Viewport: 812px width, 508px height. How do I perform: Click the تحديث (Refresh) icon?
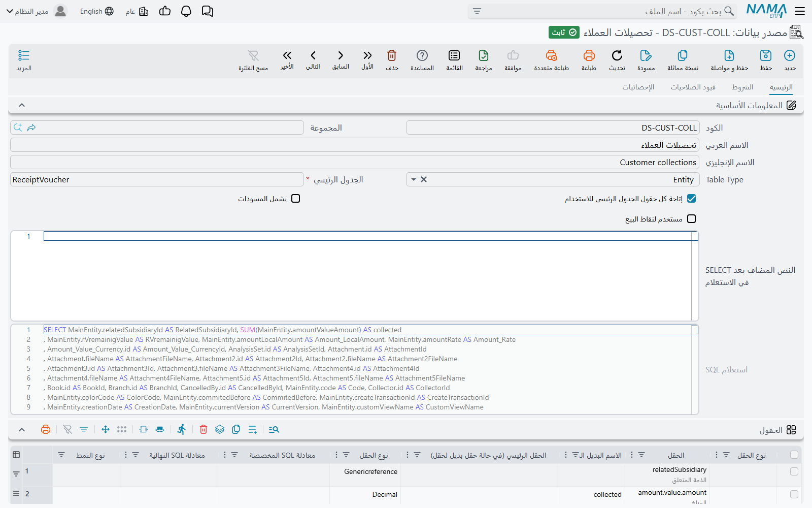click(617, 55)
